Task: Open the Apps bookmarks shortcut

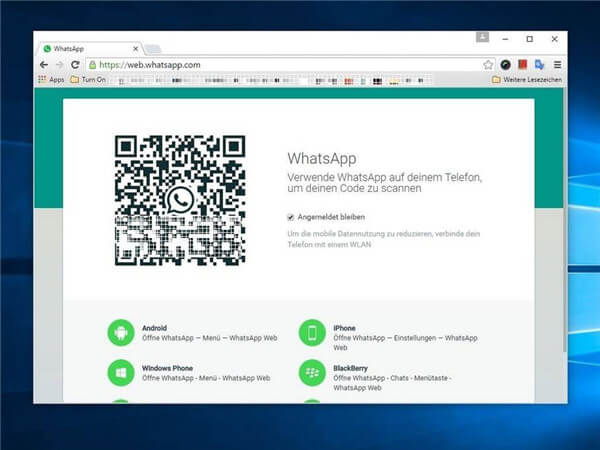Action: (x=51, y=80)
